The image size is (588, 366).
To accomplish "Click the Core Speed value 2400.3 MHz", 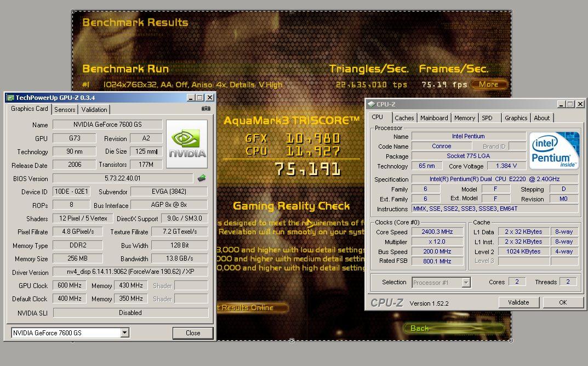I will (x=437, y=232).
